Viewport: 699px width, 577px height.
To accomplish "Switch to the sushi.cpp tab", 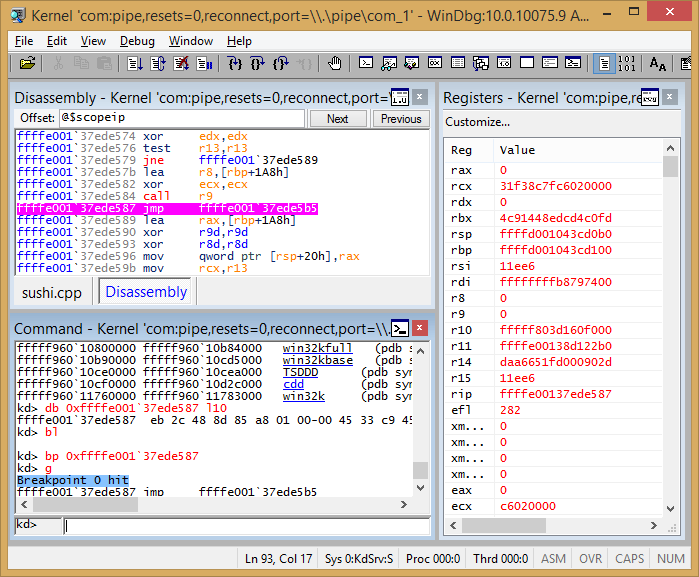I will (54, 292).
